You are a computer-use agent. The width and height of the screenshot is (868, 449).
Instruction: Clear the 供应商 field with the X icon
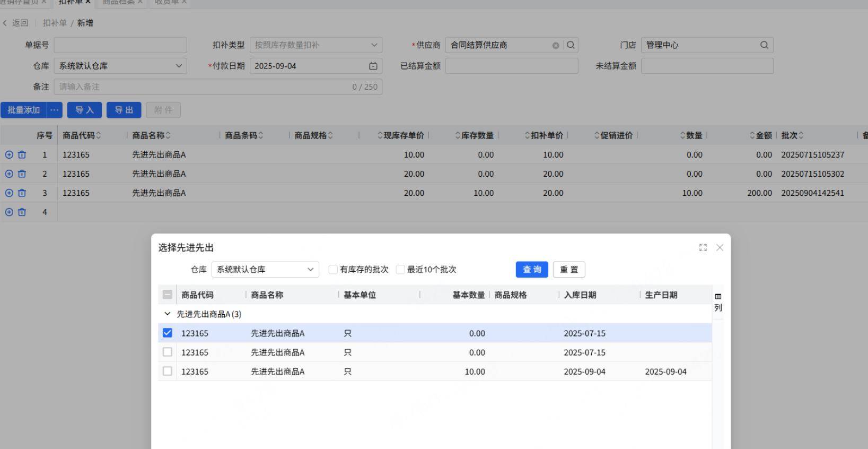point(555,46)
